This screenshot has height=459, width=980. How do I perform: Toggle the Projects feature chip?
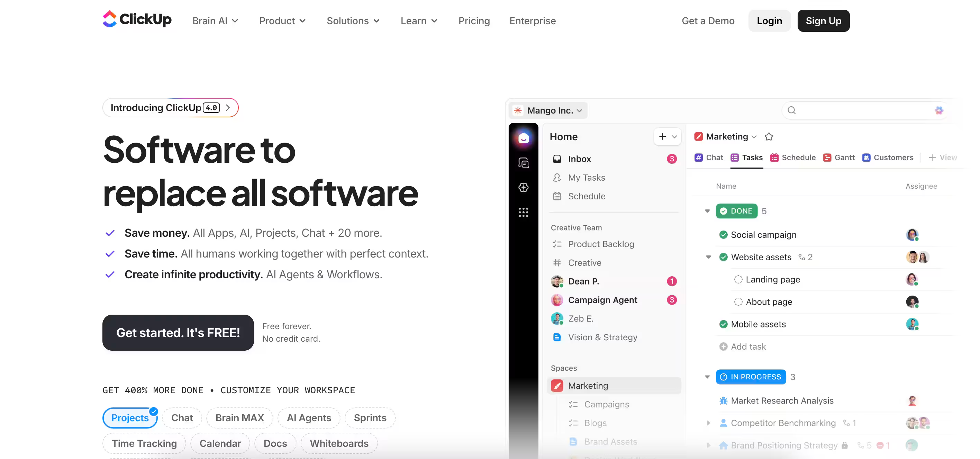[x=130, y=417]
